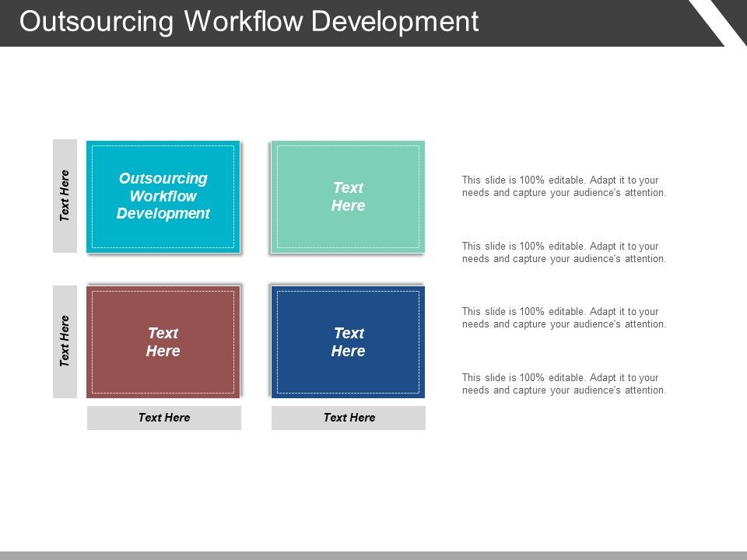The height and width of the screenshot is (560, 747).
Task: Click the gray 'Text Here' label under the blue box
Action: (x=349, y=418)
